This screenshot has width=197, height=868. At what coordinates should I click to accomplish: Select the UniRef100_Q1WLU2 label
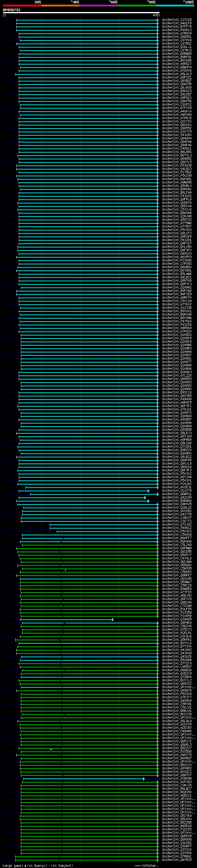tap(176, 507)
